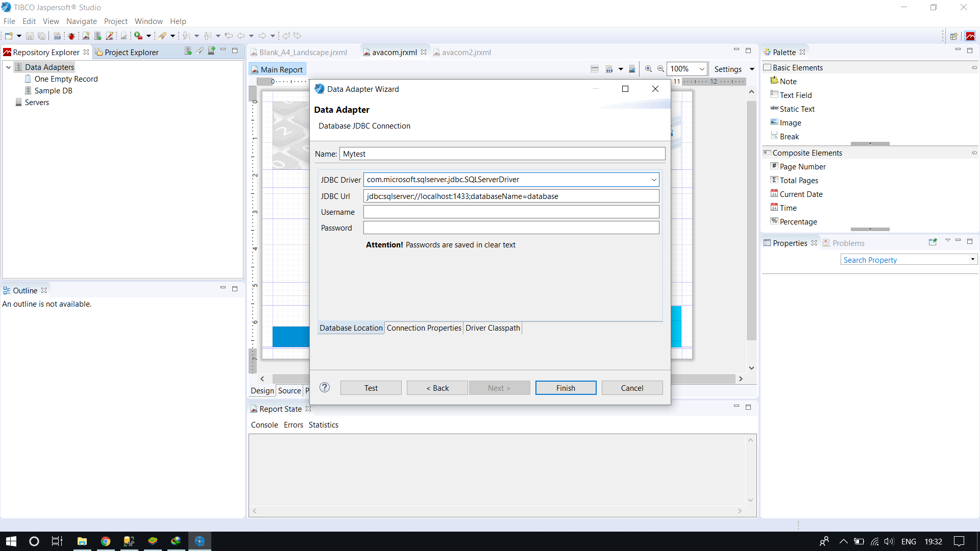The image size is (980, 551).
Task: Open Chrome from the taskbar
Action: point(106,541)
